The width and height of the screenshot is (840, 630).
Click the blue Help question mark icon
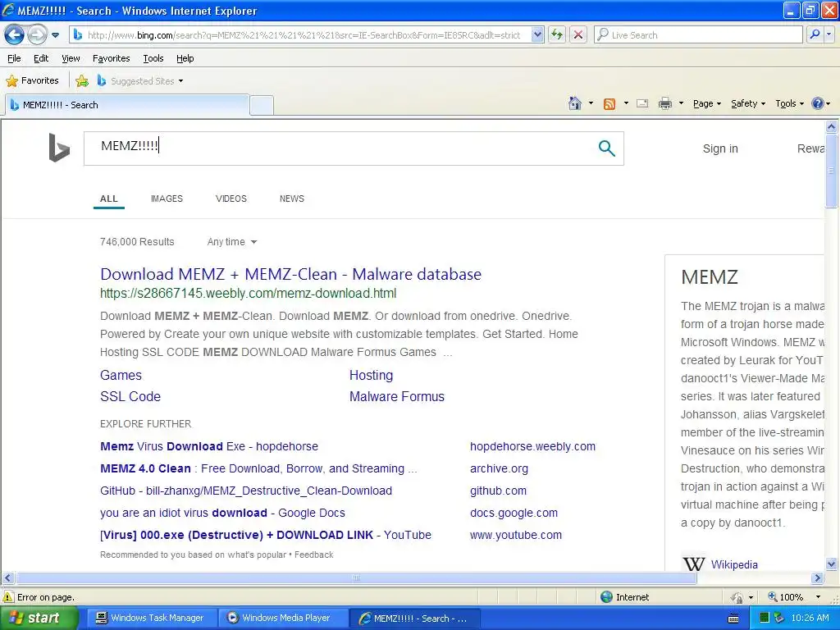(818, 103)
